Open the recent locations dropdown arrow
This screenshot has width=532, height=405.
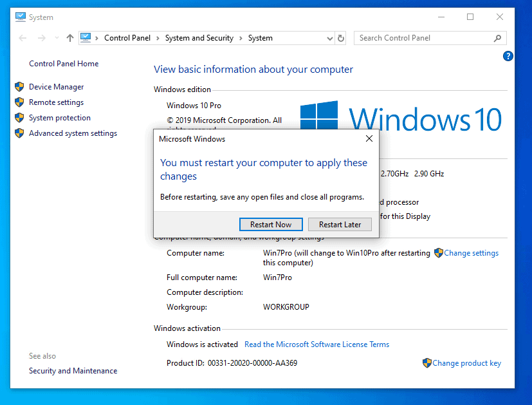[x=57, y=38]
